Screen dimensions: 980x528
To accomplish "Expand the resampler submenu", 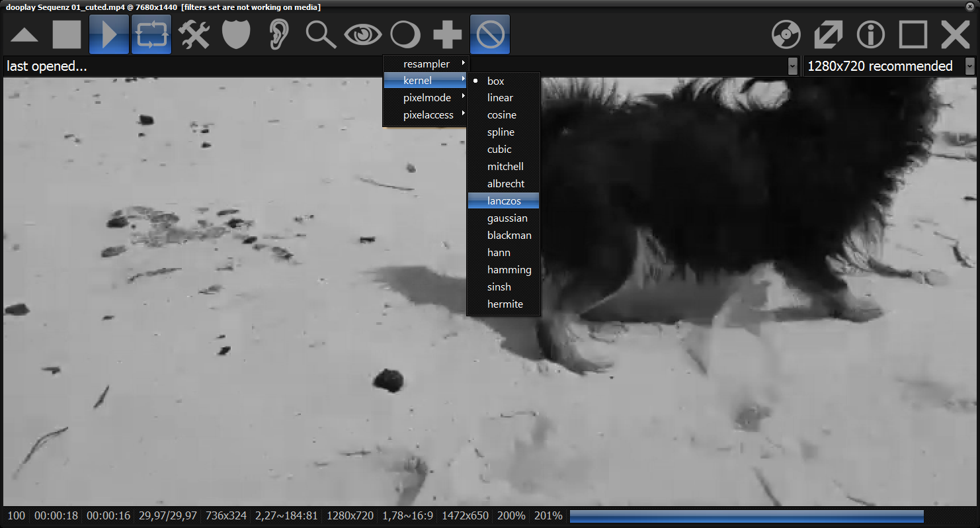I will 427,64.
